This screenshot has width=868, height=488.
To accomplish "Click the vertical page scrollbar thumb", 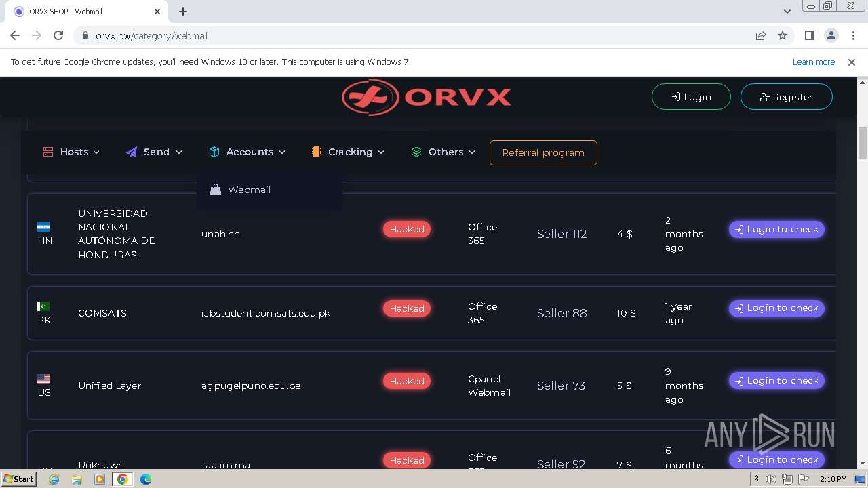I will click(x=862, y=143).
